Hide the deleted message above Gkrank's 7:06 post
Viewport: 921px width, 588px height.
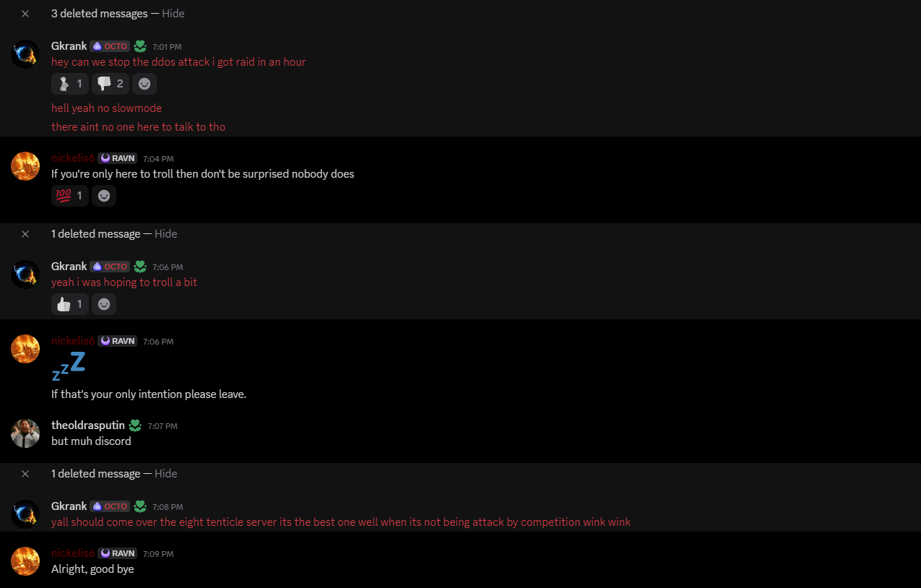tap(166, 234)
